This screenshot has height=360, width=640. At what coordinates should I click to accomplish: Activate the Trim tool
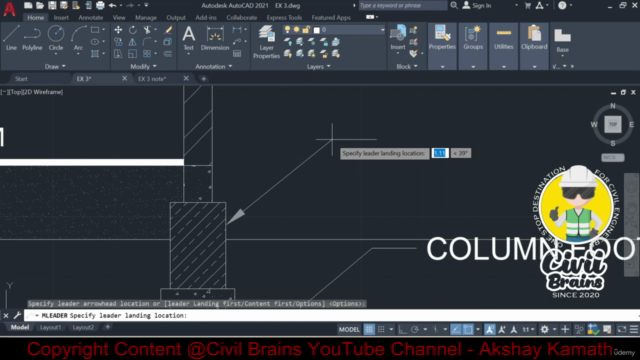pyautogui.click(x=147, y=30)
